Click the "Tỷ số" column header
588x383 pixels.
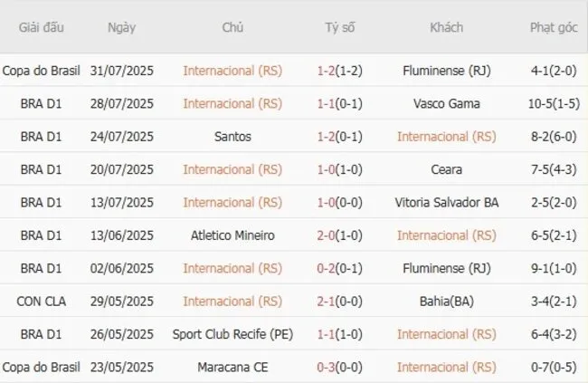pos(340,27)
